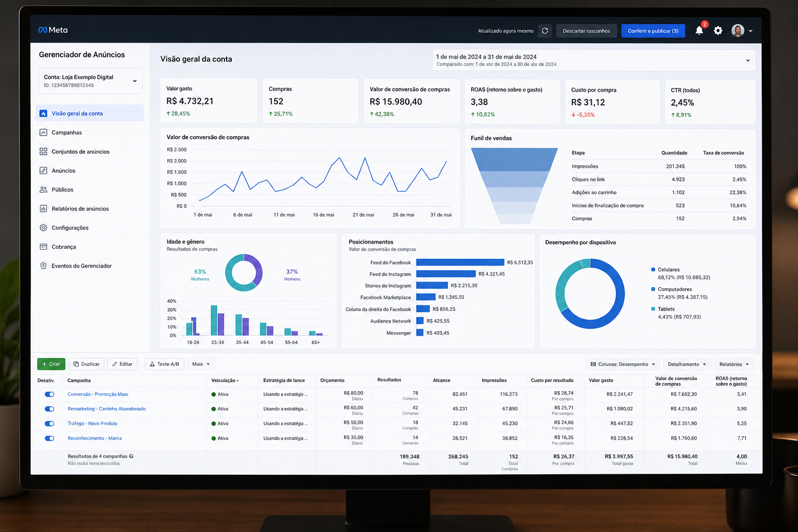Open Remarketing - Carrinho Abandonado campaign link
The height and width of the screenshot is (532, 798).
pyautogui.click(x=107, y=409)
